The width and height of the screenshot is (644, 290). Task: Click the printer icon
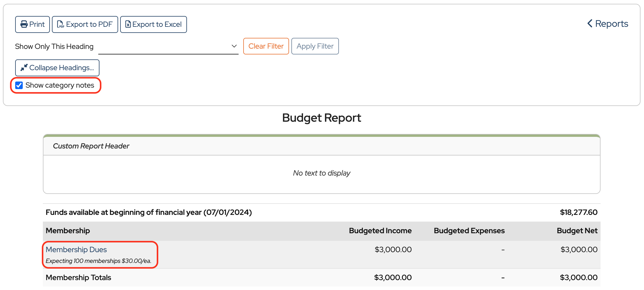(24, 24)
